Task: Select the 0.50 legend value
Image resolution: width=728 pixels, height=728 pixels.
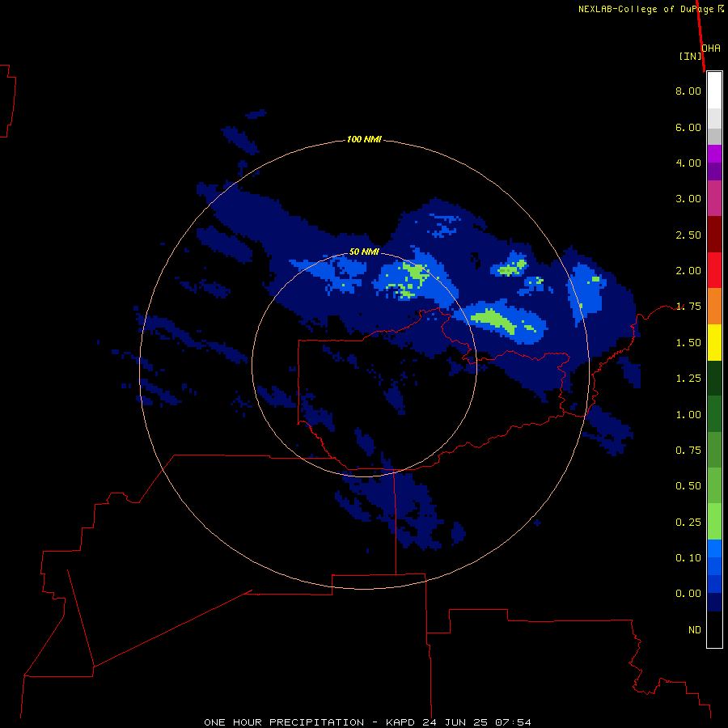Action: pos(688,486)
